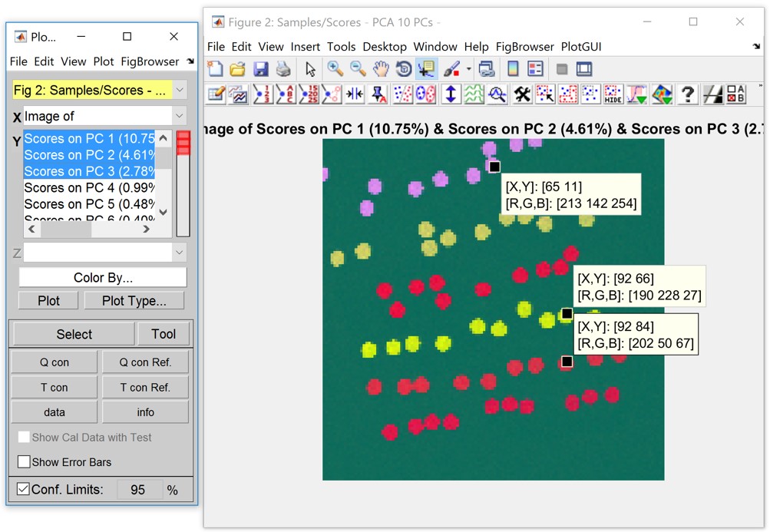The image size is (770, 532).
Task: Enable the Show Error Bars checkbox
Action: coord(24,462)
